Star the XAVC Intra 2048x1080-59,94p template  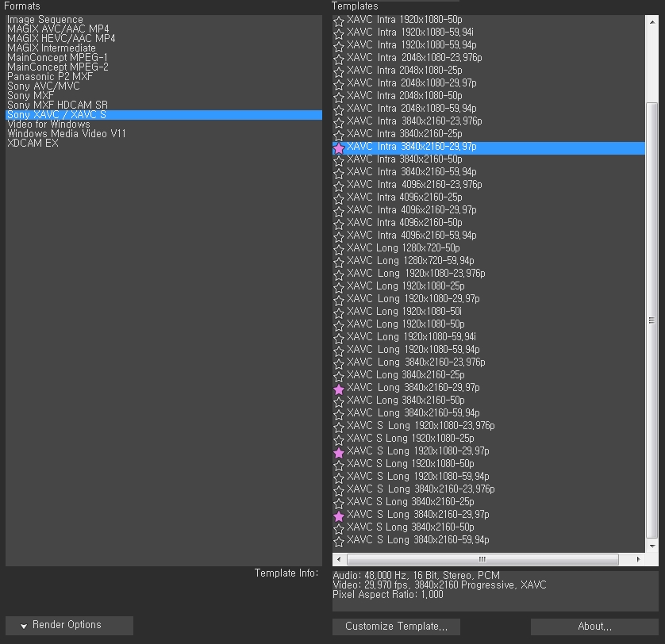(x=338, y=110)
